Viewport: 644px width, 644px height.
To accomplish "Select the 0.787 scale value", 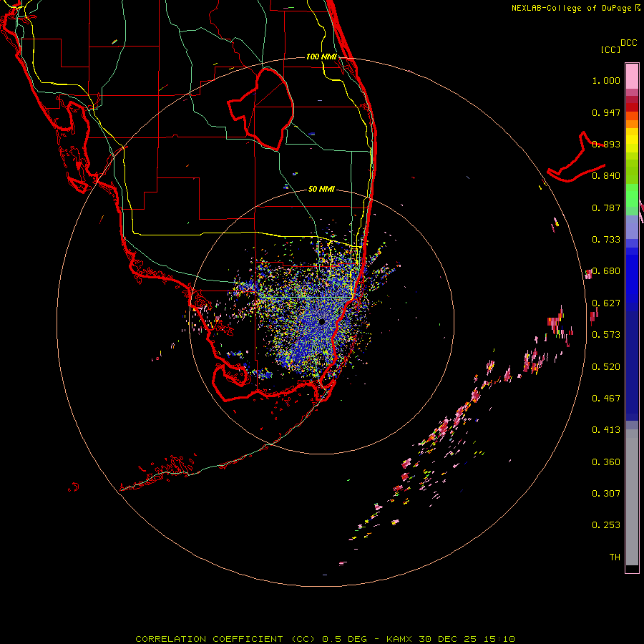I will click(606, 208).
